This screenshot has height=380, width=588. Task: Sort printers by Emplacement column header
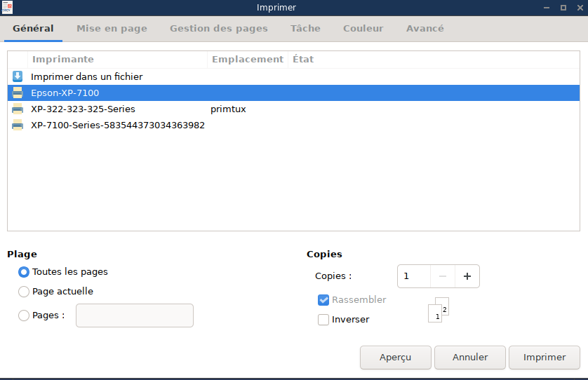(247, 60)
